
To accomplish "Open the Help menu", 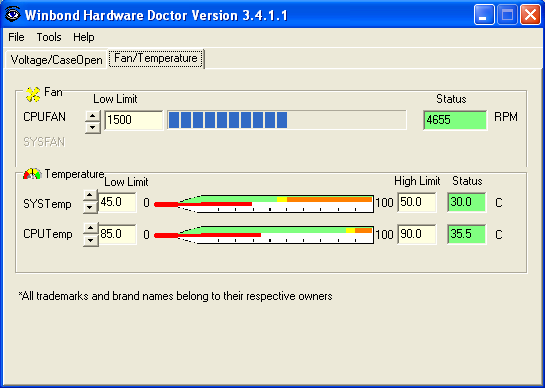I will coord(83,37).
